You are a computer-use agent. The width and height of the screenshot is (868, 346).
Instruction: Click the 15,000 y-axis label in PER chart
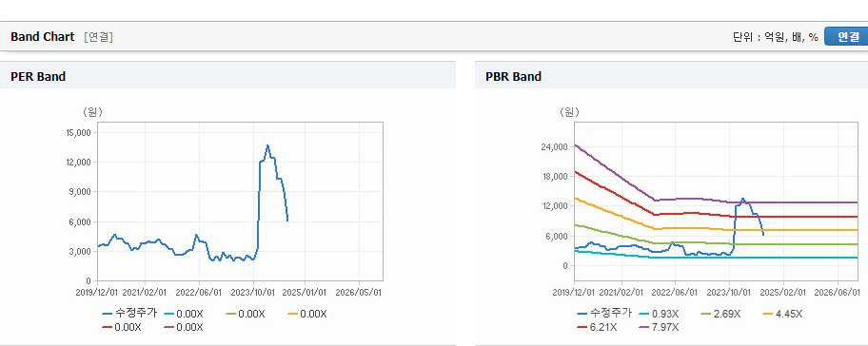[79, 133]
